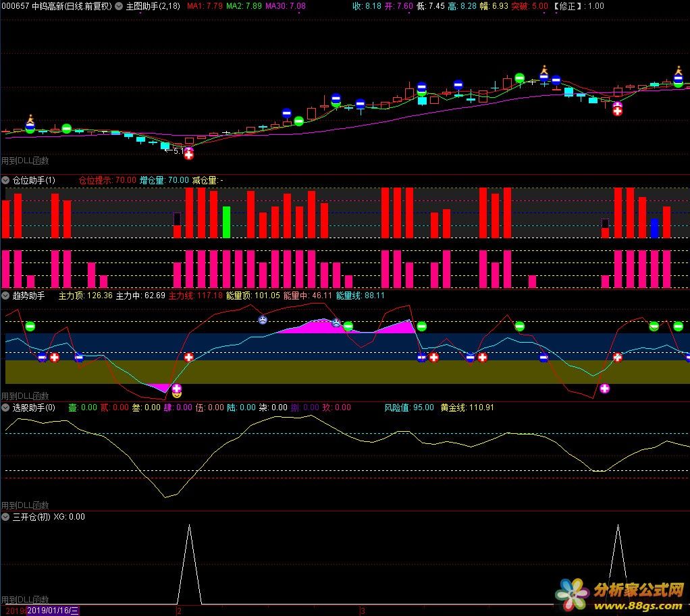
Task: Click the purple plus icon at the right trough of 趋势助手
Action: (605, 388)
